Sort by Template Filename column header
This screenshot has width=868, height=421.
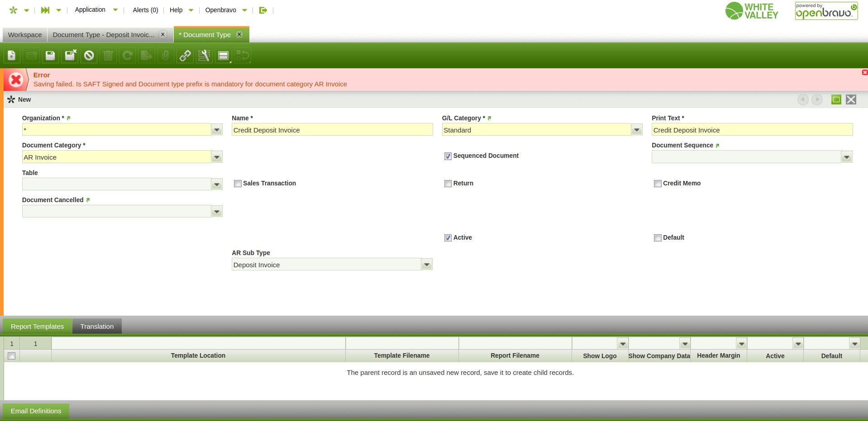coord(402,356)
